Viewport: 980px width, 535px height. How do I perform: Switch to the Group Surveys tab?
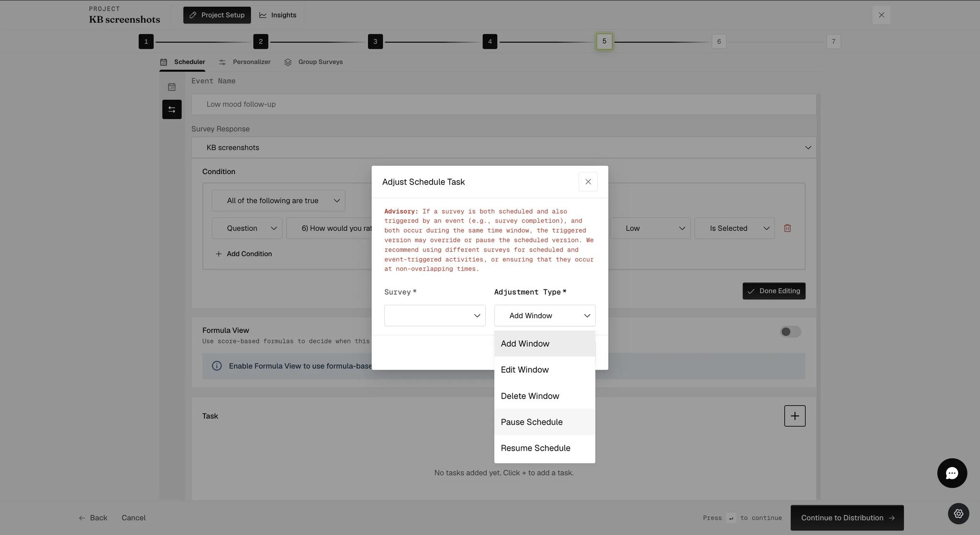pos(313,62)
